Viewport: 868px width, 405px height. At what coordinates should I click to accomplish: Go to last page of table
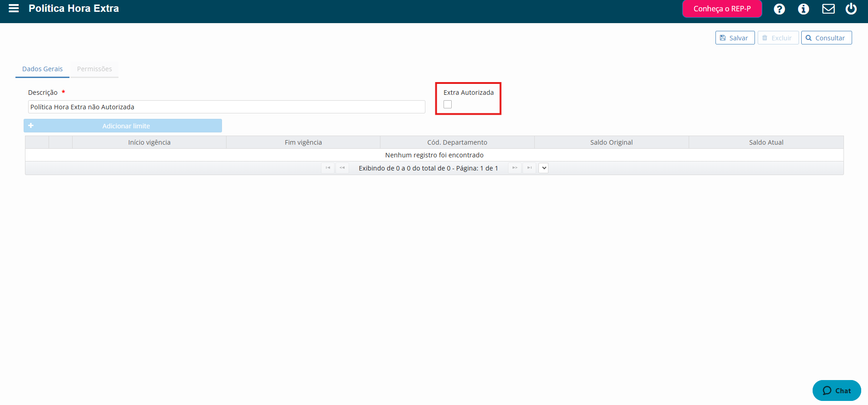pos(529,168)
